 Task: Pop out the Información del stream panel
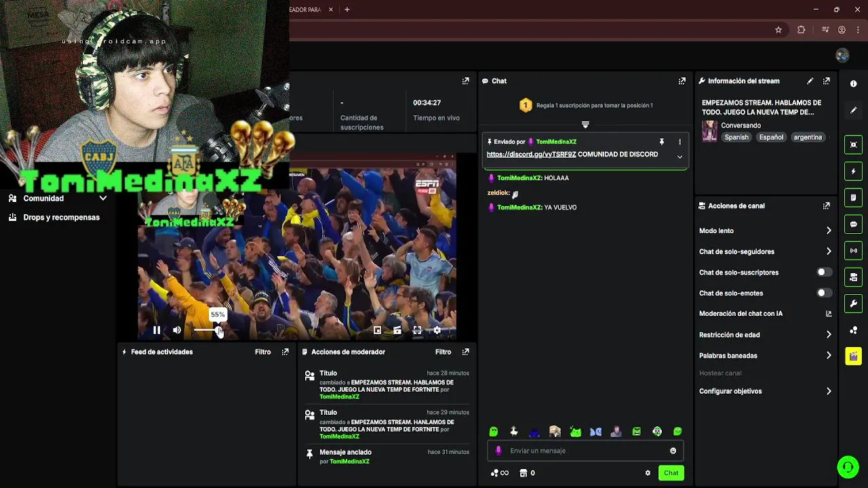(x=826, y=81)
